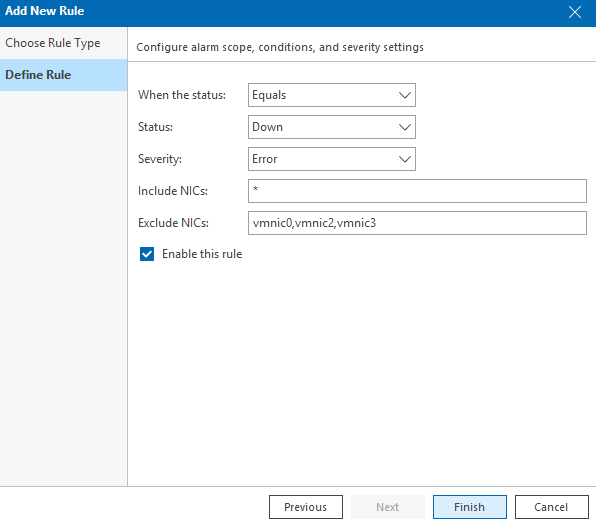Select the Equals condition combo box
This screenshot has width=596, height=524.
tap(331, 95)
